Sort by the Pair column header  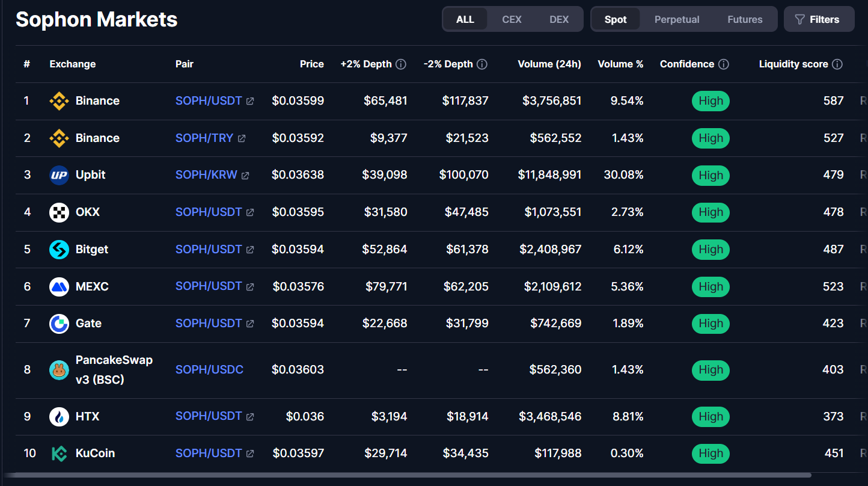[x=185, y=64]
